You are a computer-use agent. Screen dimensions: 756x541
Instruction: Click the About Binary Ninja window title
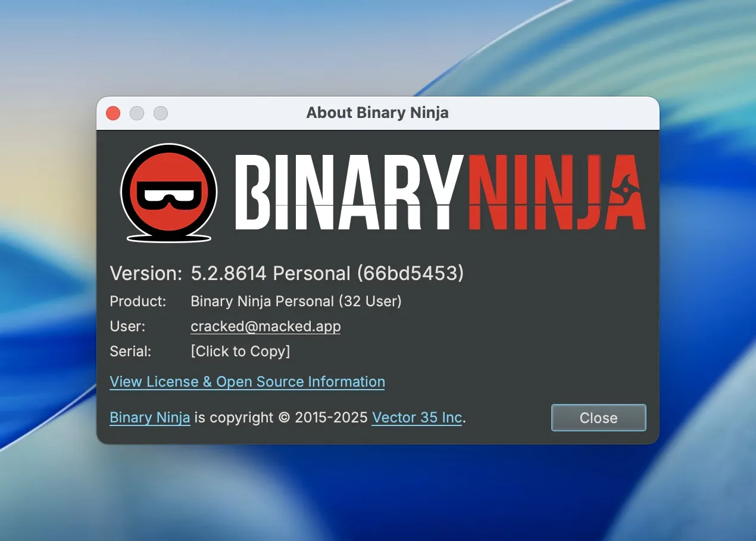pos(377,113)
